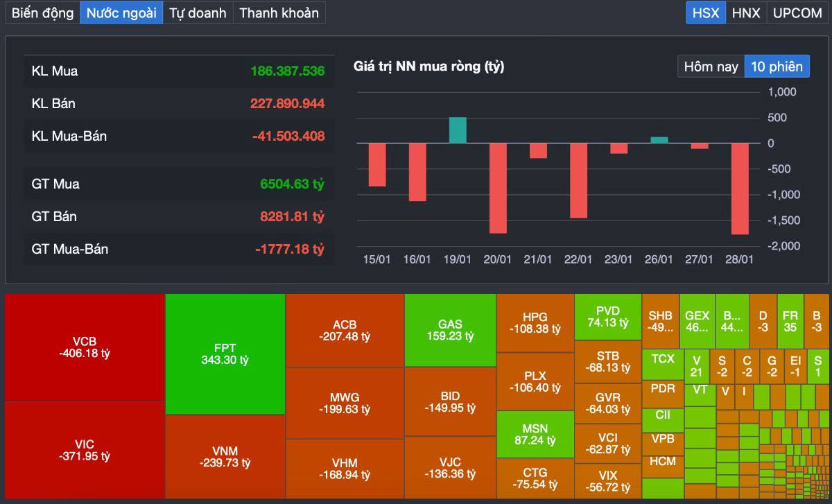The height and width of the screenshot is (504, 832).
Task: Click the FPT 343.30 tỷ green tile
Action: [x=225, y=354]
